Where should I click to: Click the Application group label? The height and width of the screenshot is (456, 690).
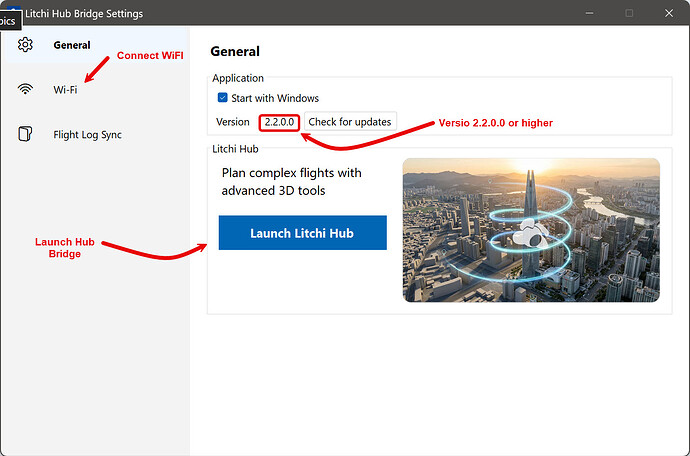pyautogui.click(x=238, y=78)
